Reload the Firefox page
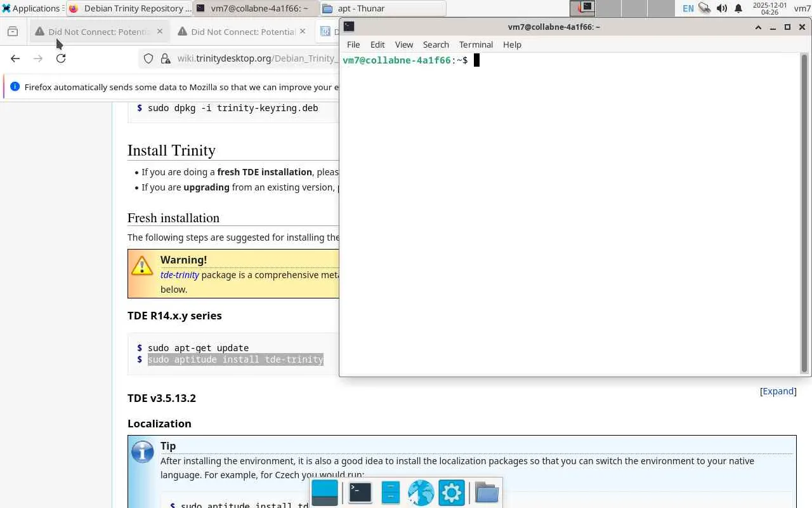 (61, 58)
